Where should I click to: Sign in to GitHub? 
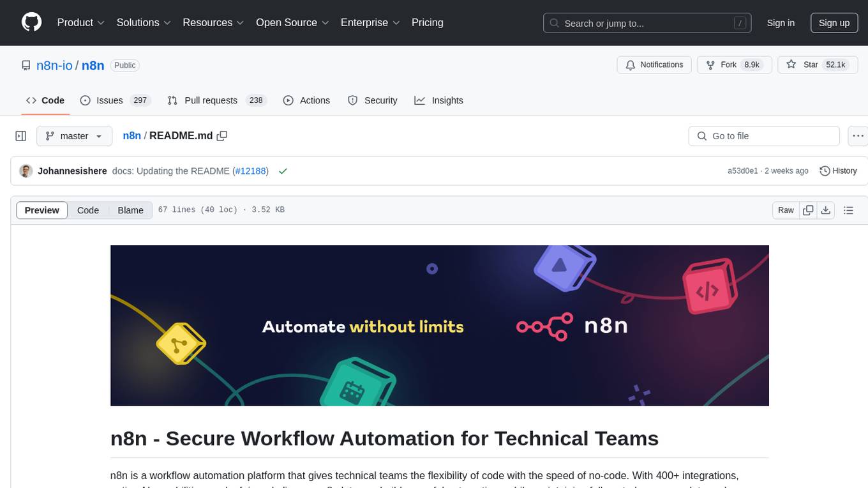pyautogui.click(x=781, y=23)
